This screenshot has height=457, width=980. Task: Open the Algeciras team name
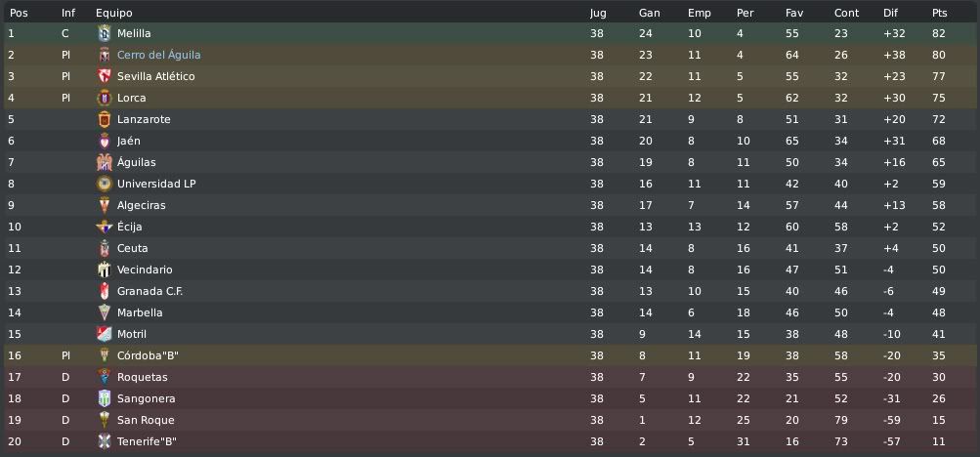142,205
